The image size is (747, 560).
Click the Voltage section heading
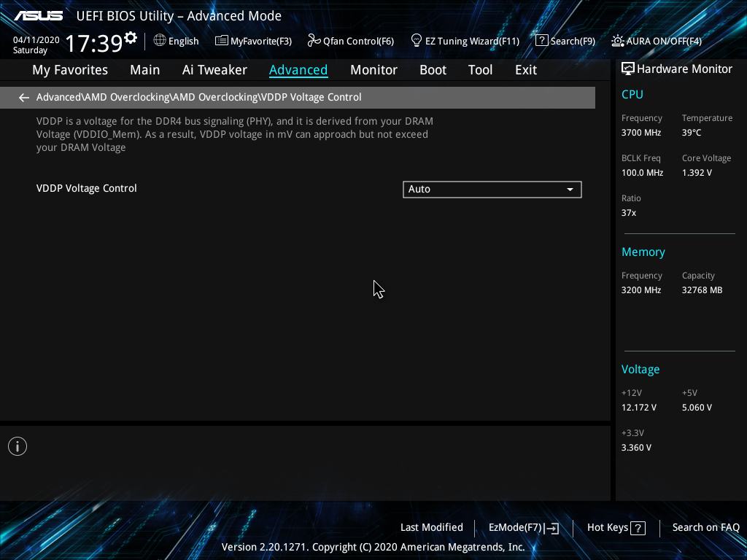(x=640, y=370)
